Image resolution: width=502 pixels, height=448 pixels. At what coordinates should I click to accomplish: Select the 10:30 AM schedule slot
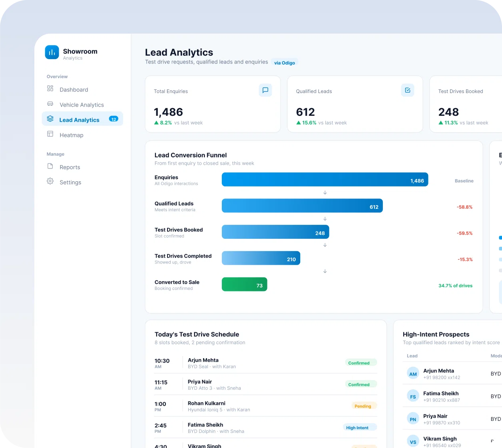coord(266,363)
